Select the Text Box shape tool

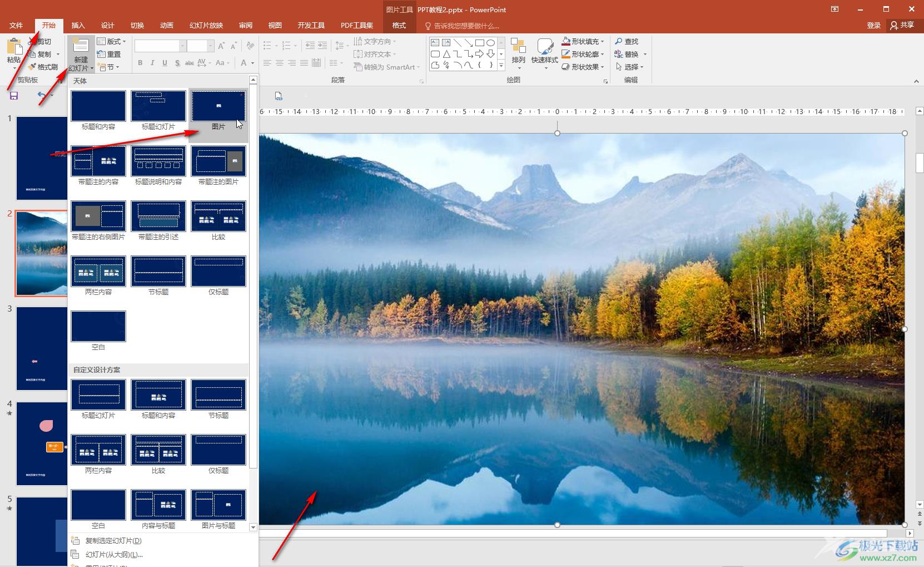click(x=435, y=42)
